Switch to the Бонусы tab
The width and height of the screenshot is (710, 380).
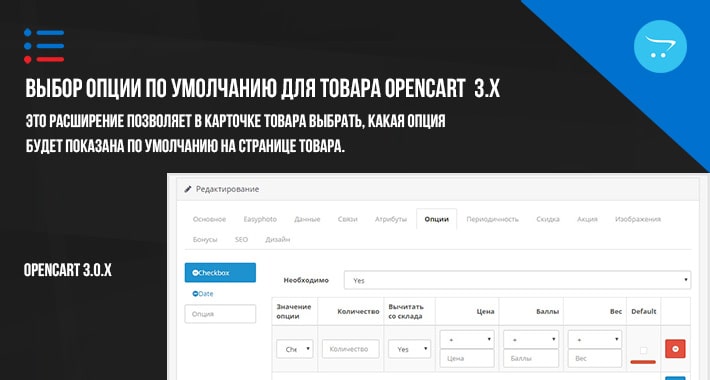click(205, 240)
